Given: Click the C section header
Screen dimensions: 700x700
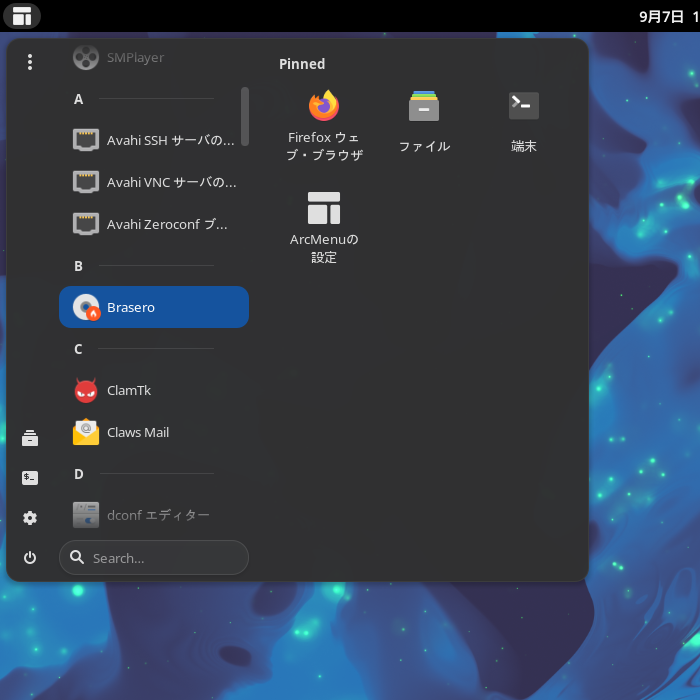Looking at the screenshot, I should coord(78,349).
